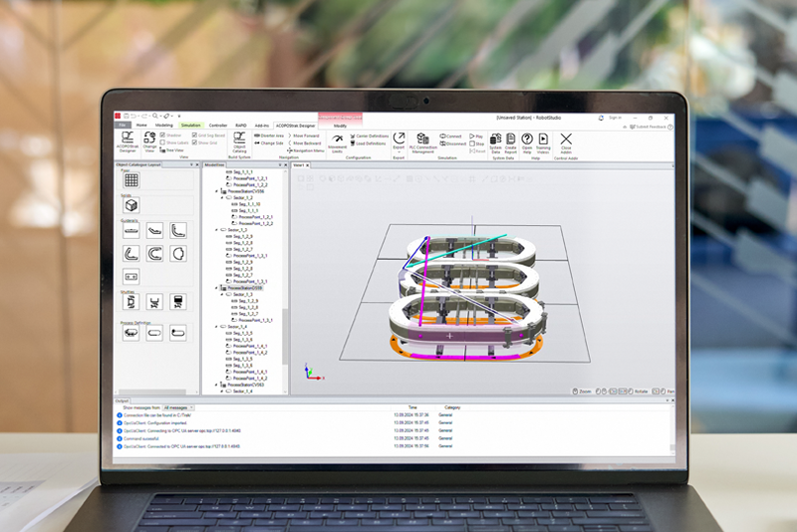Open the Object Catalog button
Image resolution: width=797 pixels, height=532 pixels.
(239, 140)
